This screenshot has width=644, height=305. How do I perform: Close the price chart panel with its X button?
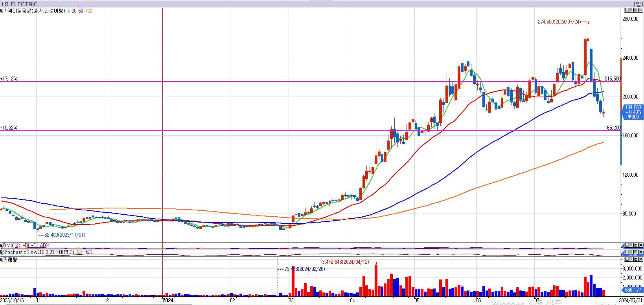(641, 10)
